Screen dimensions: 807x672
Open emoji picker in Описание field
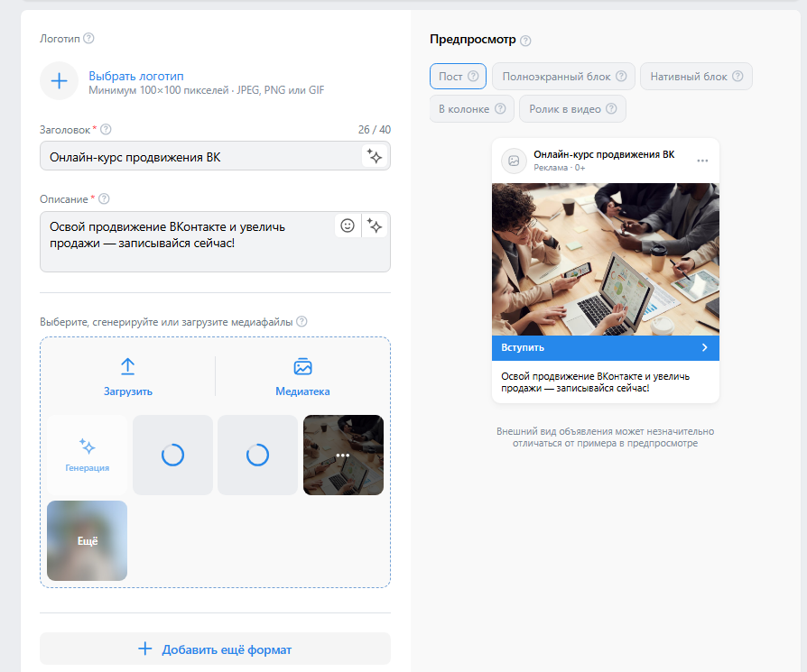tap(347, 226)
